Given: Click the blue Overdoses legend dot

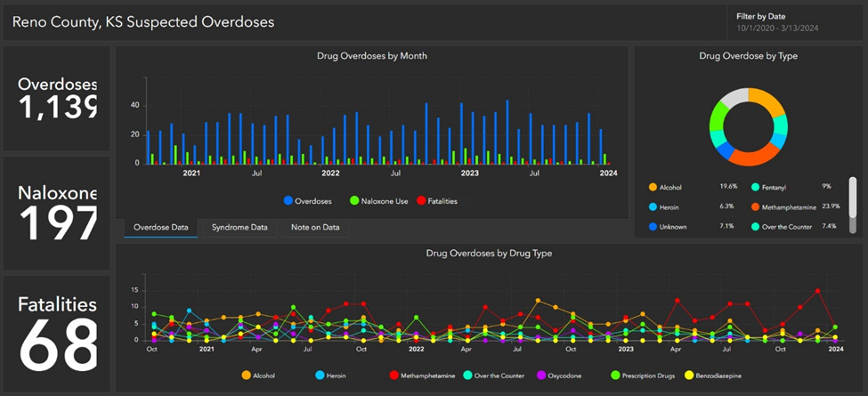Looking at the screenshot, I should tap(288, 201).
